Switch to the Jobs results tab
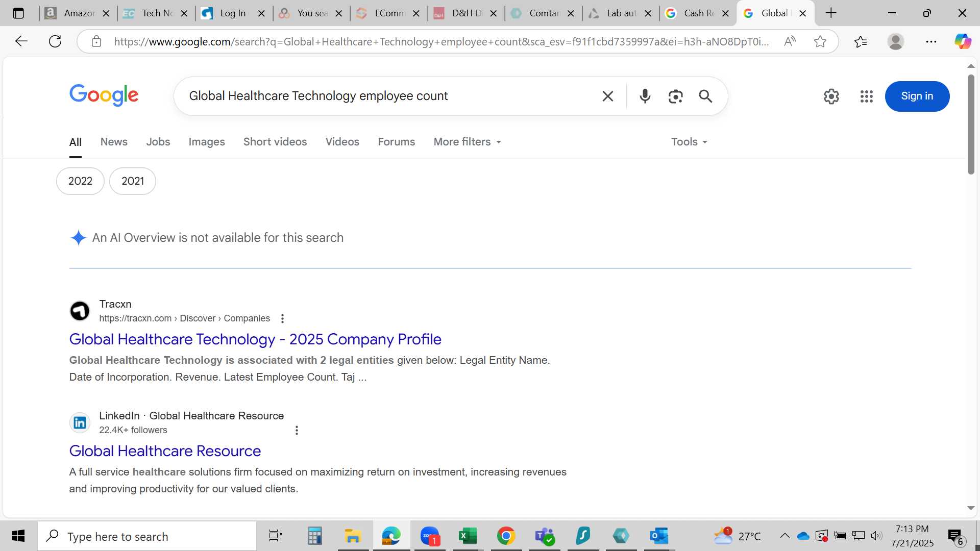The width and height of the screenshot is (980, 551). [x=158, y=142]
